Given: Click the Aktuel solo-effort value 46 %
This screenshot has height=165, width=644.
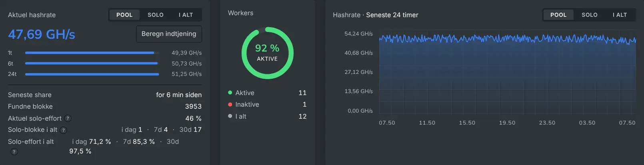Looking at the screenshot, I should click(x=193, y=118).
